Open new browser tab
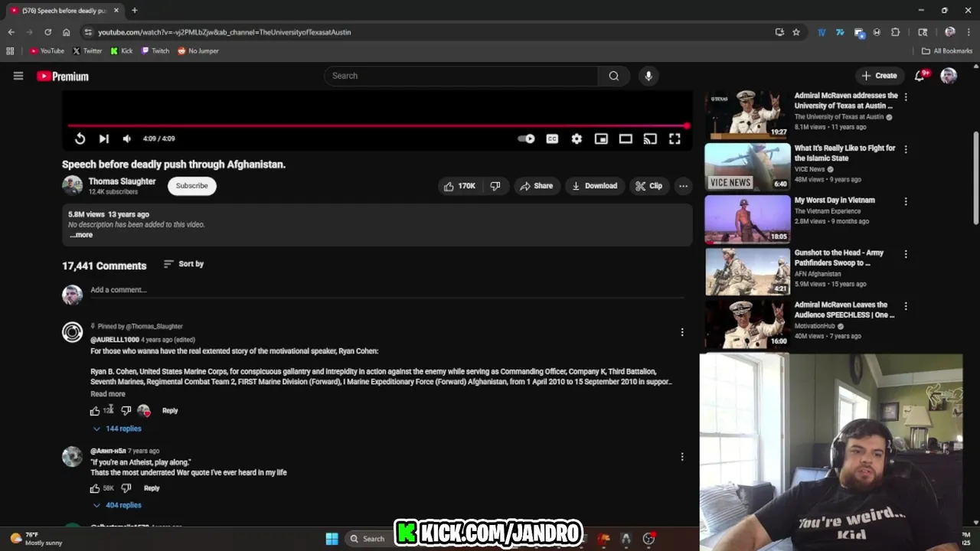Viewport: 980px width, 551px height. [134, 11]
